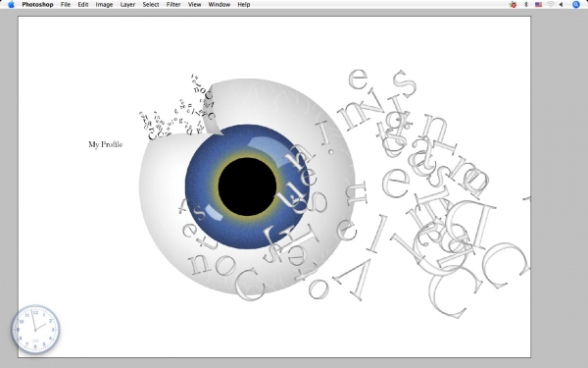Open the US flag input menu

tap(538, 5)
